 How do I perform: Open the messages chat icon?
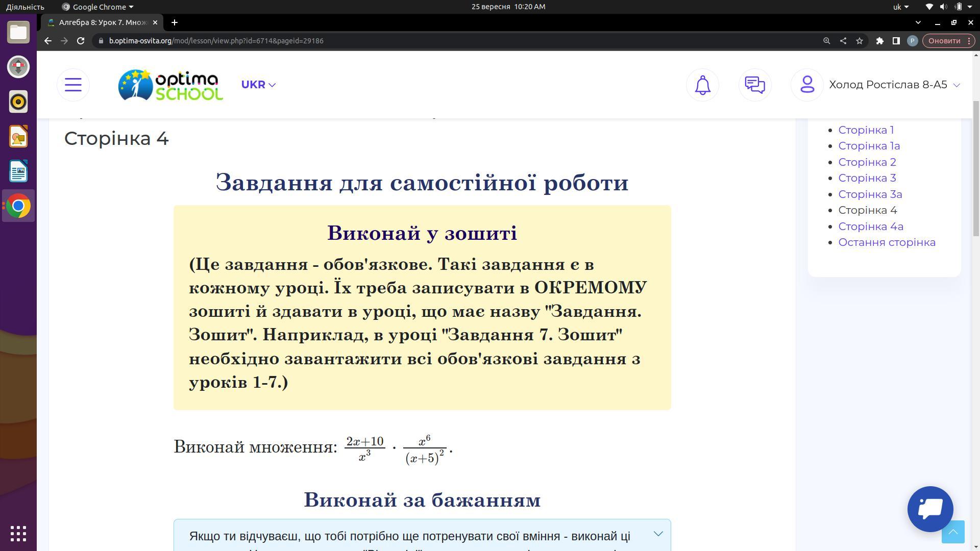coord(754,85)
